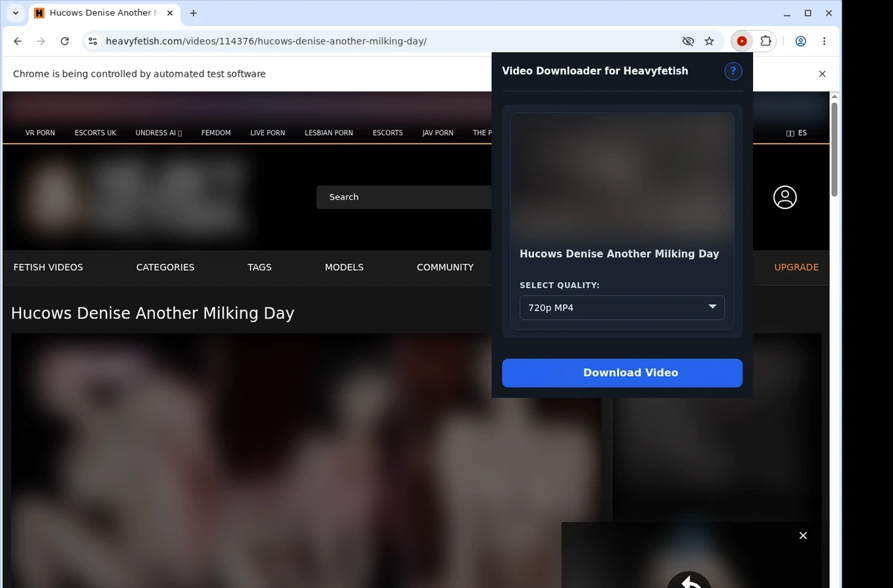Click the SELECT QUALITY label
Screen dimensions: 893x588
[560, 285]
